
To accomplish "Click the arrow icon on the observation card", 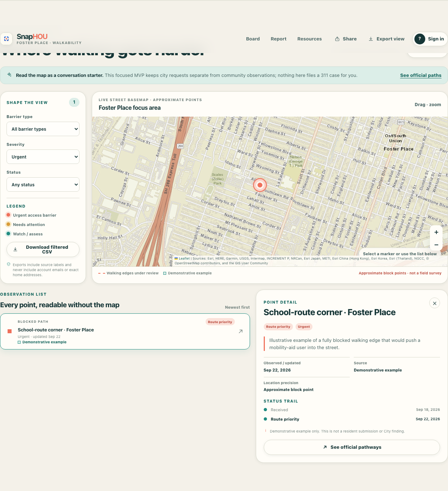I will [x=241, y=331].
